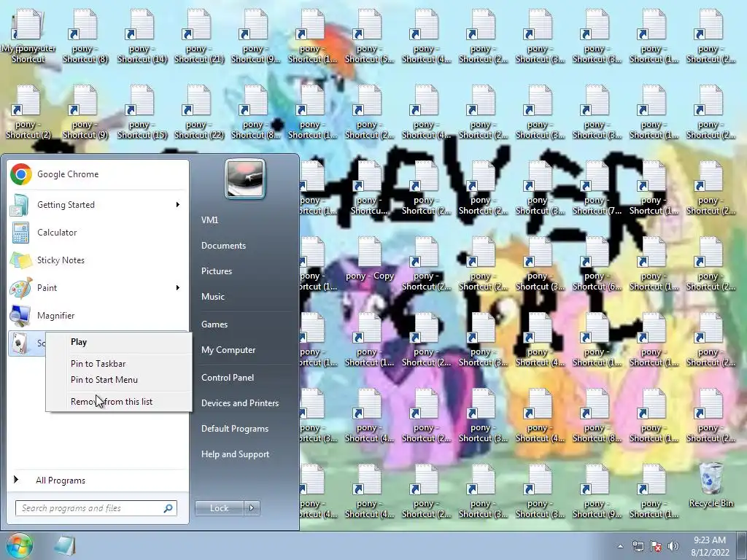Select pony - Shortcut (21) desktop icon
This screenshot has width=747, height=560.
(199, 36)
